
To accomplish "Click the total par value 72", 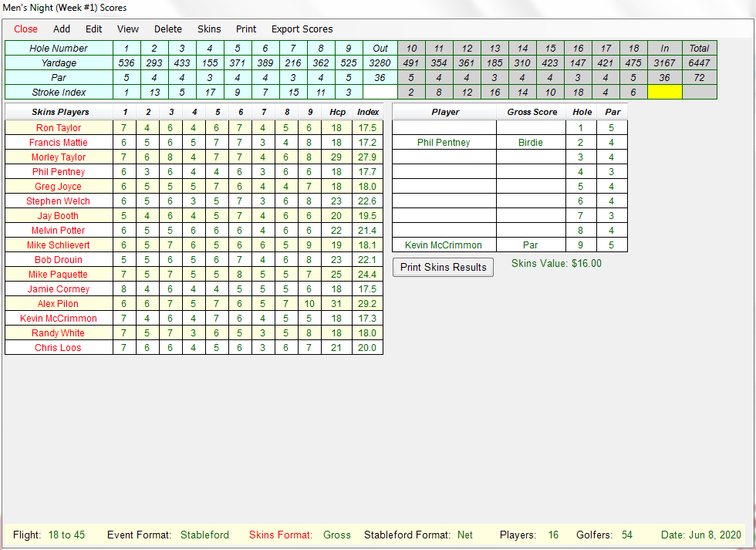I will (699, 78).
